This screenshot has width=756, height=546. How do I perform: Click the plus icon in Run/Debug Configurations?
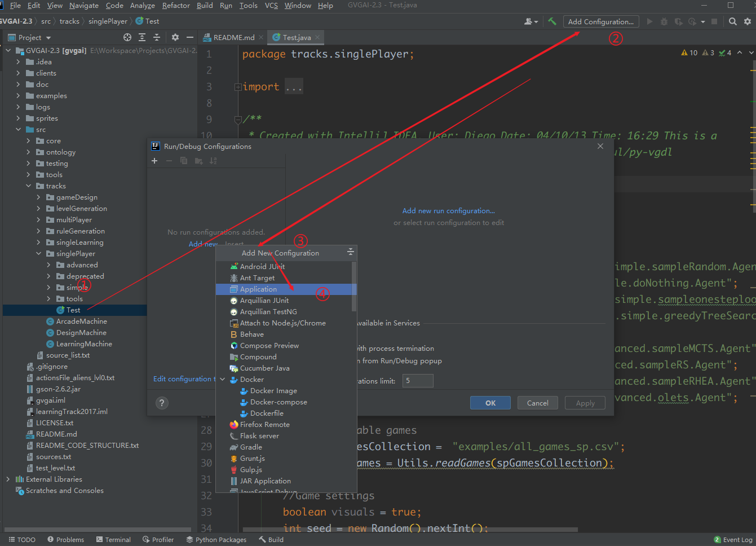154,161
